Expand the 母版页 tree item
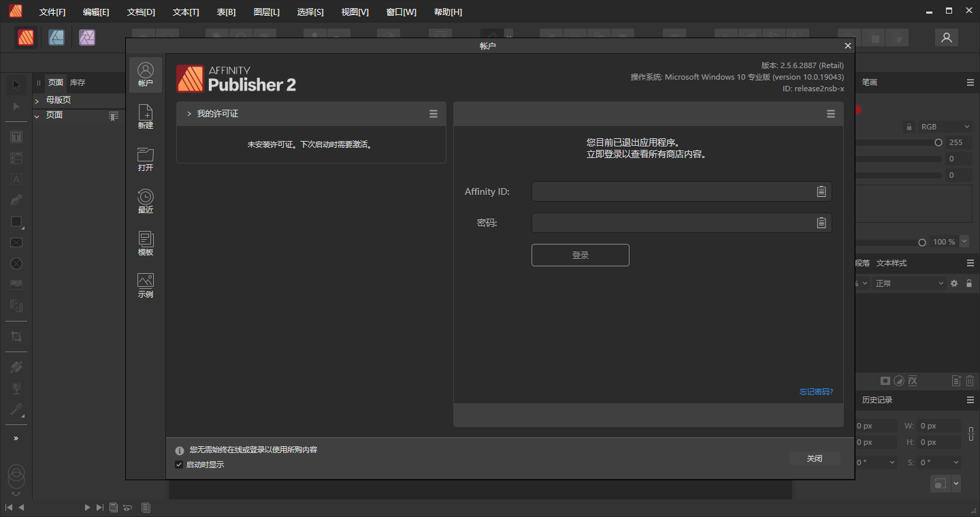Screen dimensions: 980x517 [x=37, y=101]
